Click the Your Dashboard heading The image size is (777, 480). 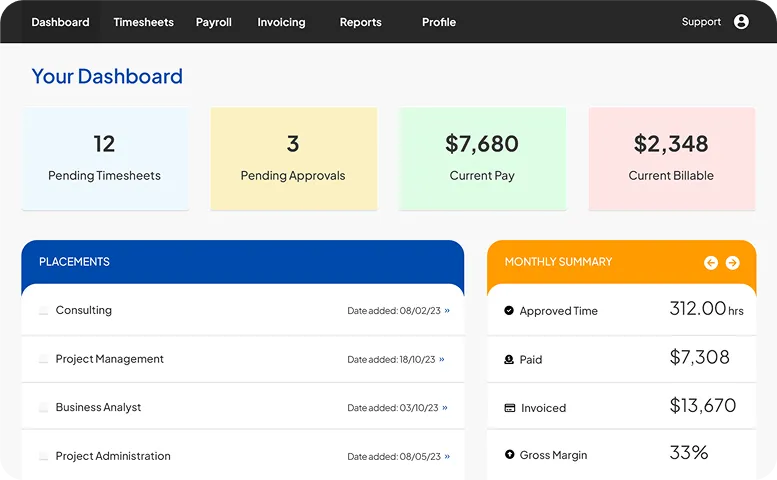[107, 76]
